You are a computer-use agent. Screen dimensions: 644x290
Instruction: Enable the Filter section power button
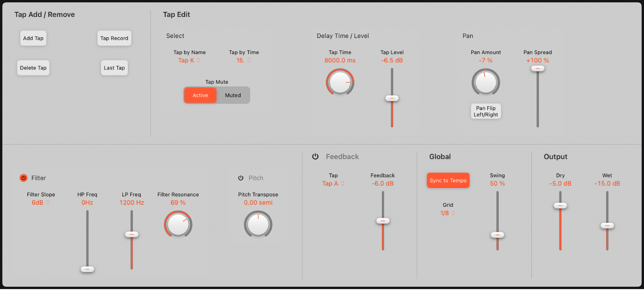[x=23, y=178]
